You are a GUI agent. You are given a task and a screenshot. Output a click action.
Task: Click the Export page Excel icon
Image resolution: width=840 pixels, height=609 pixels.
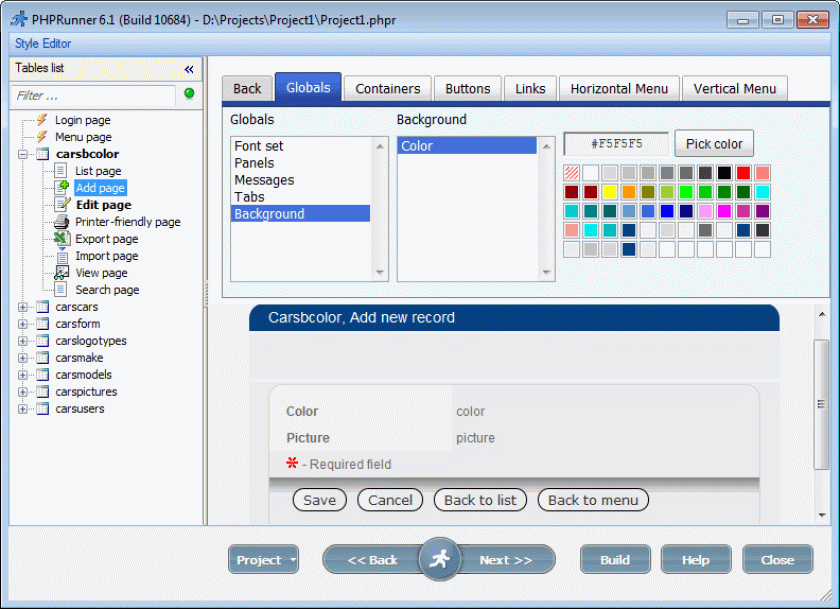pos(62,238)
